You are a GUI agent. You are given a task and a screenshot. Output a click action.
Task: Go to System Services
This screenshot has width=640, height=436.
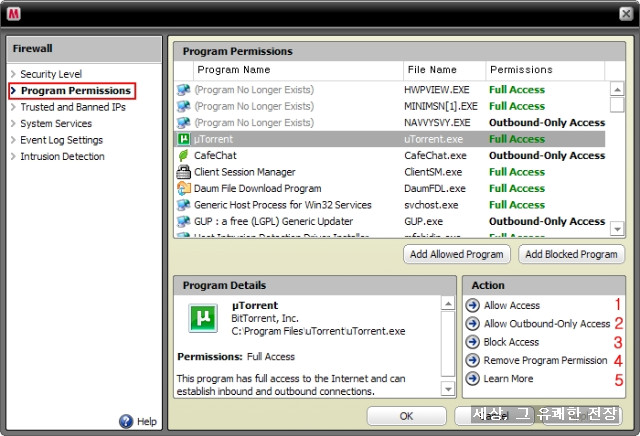tap(56, 123)
